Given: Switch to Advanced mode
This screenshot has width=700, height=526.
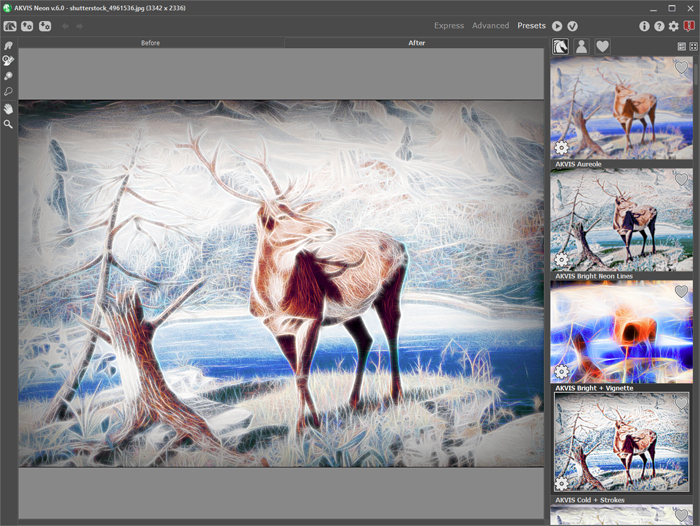Looking at the screenshot, I should click(x=490, y=26).
